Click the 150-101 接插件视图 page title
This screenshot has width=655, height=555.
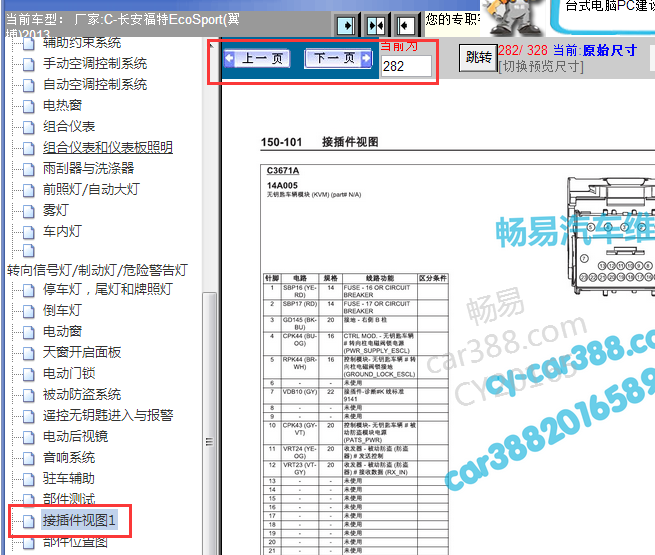(x=320, y=142)
